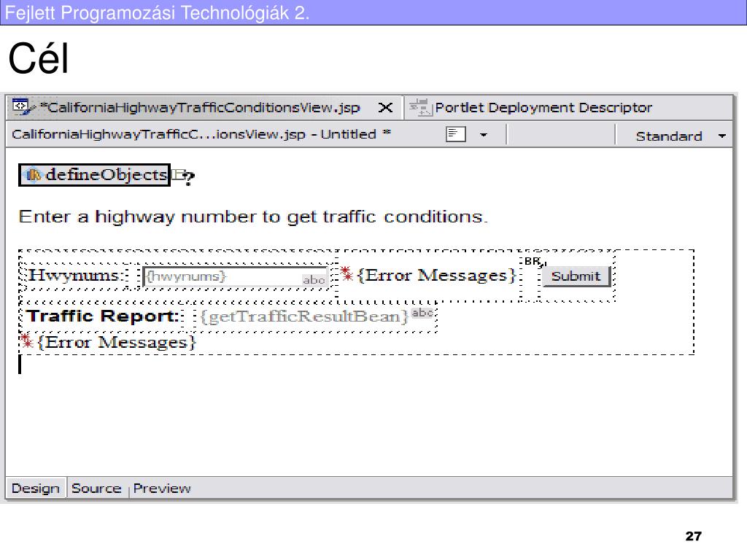
Task: Select the defineObjects tag element
Action: [94, 175]
